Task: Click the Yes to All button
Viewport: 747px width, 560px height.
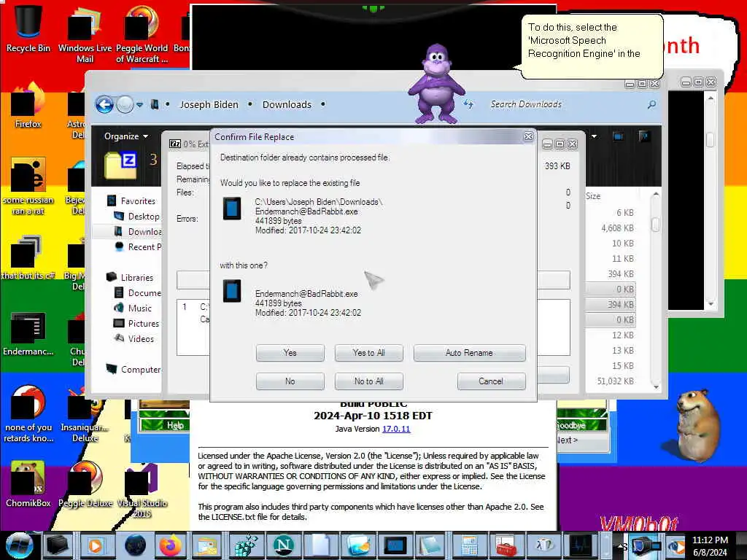Action: coord(368,353)
